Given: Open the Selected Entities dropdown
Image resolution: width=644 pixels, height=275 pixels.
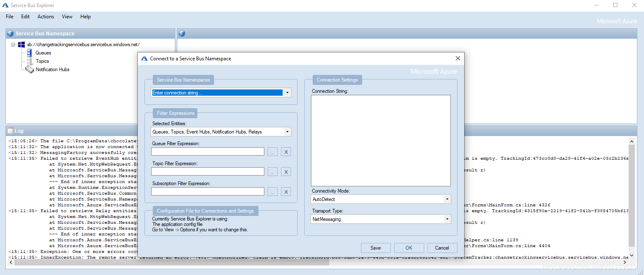Looking at the screenshot, I should pyautogui.click(x=287, y=132).
